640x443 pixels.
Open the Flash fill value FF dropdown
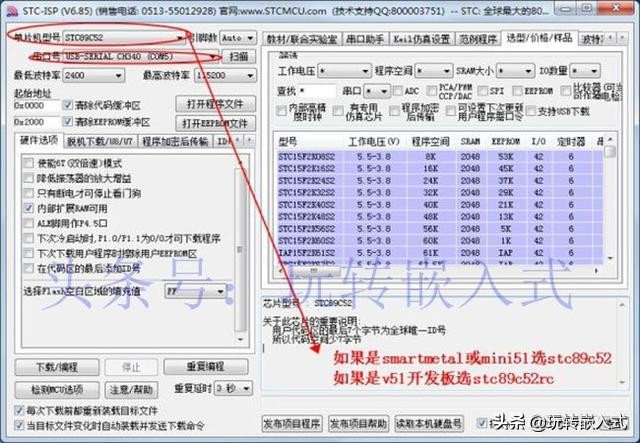(196, 291)
